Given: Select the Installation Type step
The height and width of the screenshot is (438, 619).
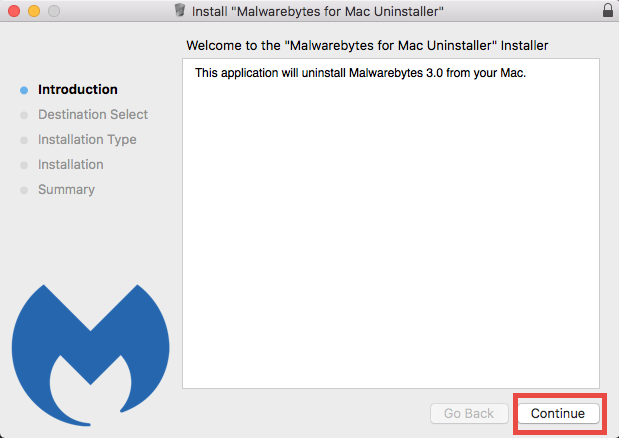Looking at the screenshot, I should pyautogui.click(x=87, y=140).
